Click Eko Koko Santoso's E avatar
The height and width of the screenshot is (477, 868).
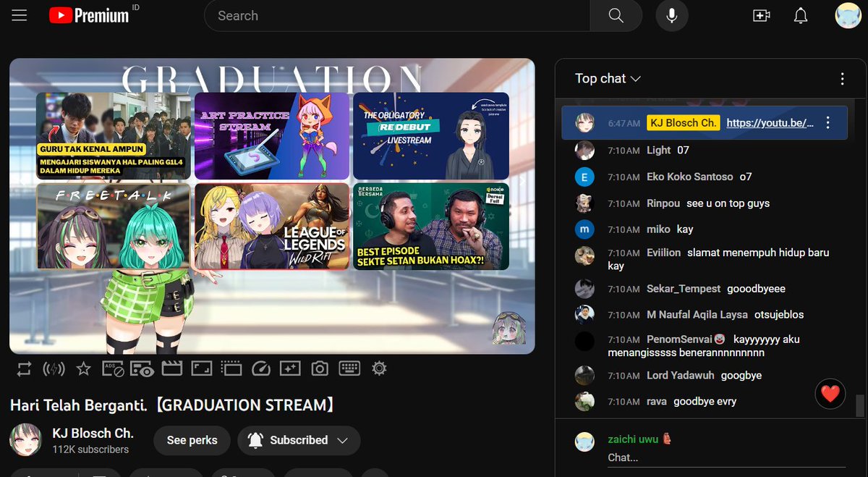(584, 177)
